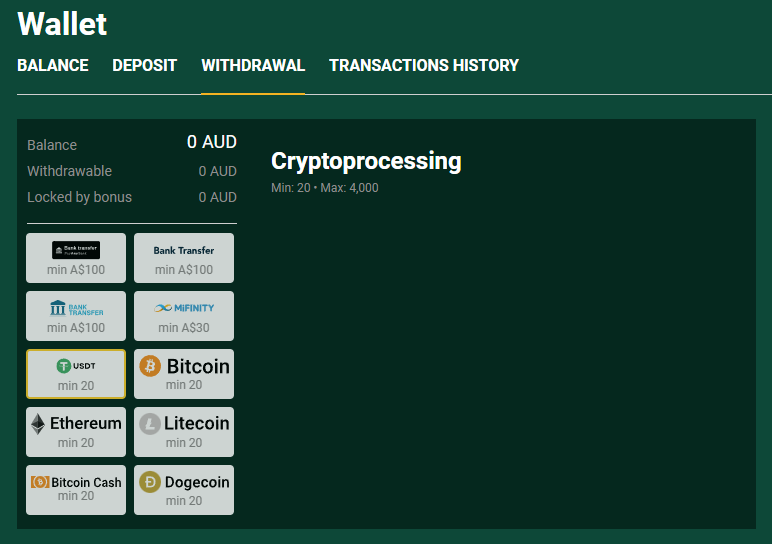772x544 pixels.
Task: Click the Min 20 Max 4,000 limits text
Action: [x=325, y=188]
